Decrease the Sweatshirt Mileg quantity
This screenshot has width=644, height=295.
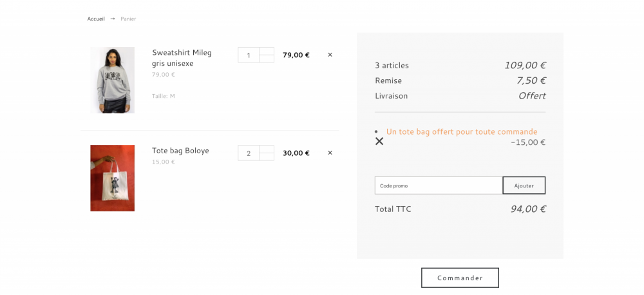[x=267, y=59]
